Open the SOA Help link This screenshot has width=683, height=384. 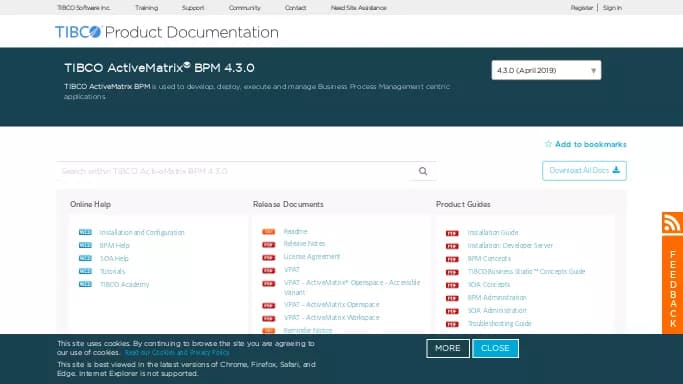[114, 259]
